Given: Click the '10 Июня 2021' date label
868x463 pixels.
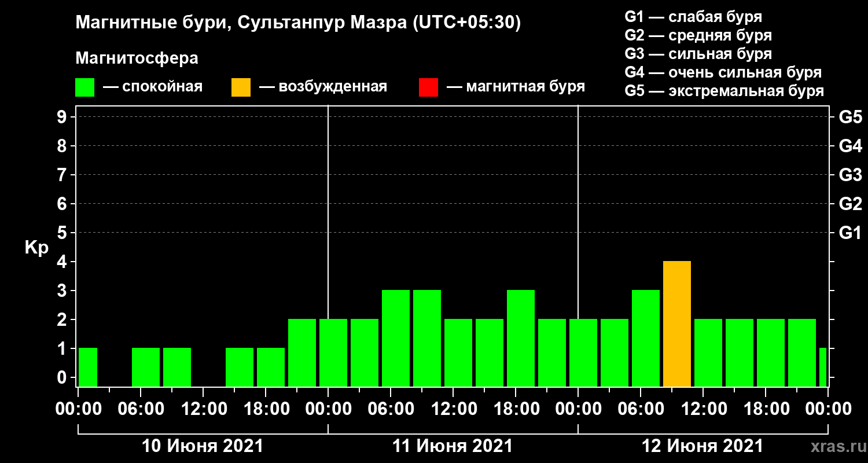Looking at the screenshot, I should coord(203,446).
